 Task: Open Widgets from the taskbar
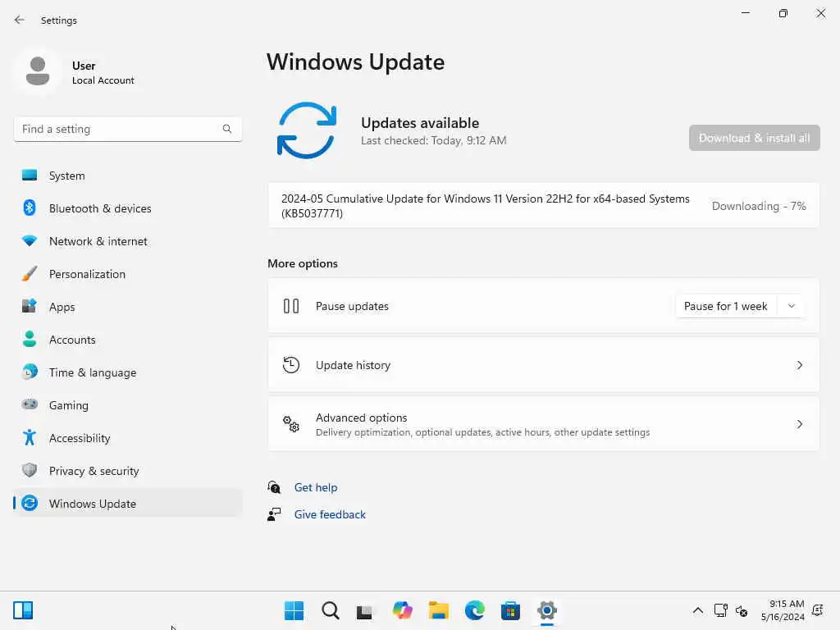tap(23, 610)
